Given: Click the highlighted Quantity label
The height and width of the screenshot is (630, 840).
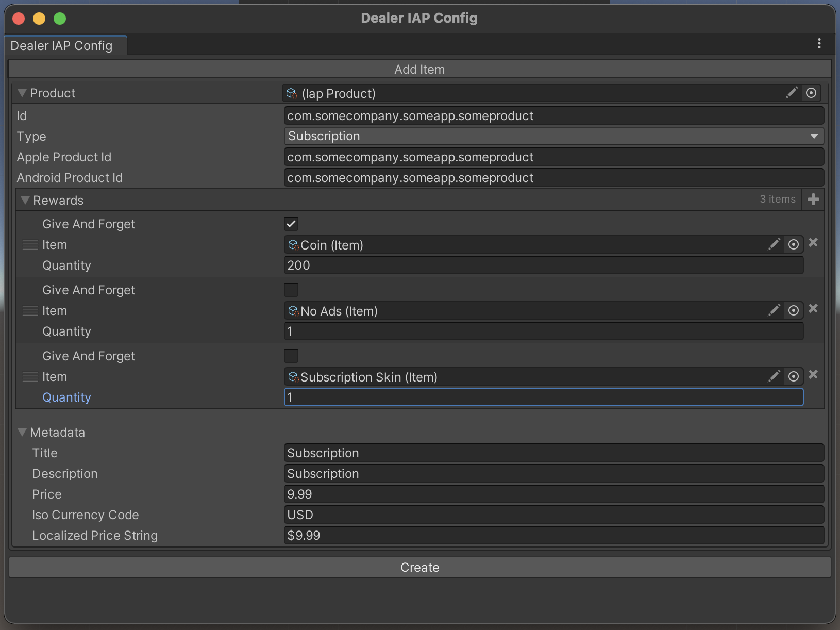Looking at the screenshot, I should pyautogui.click(x=66, y=397).
